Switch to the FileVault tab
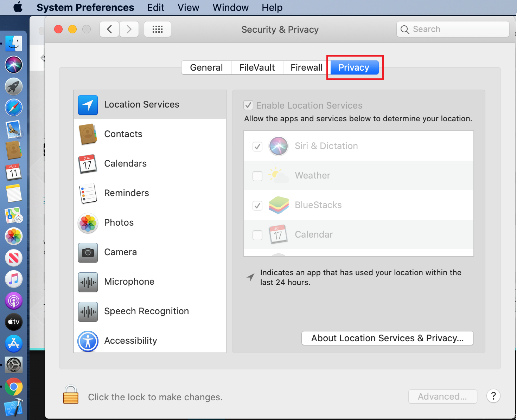The image size is (517, 420). [x=257, y=67]
